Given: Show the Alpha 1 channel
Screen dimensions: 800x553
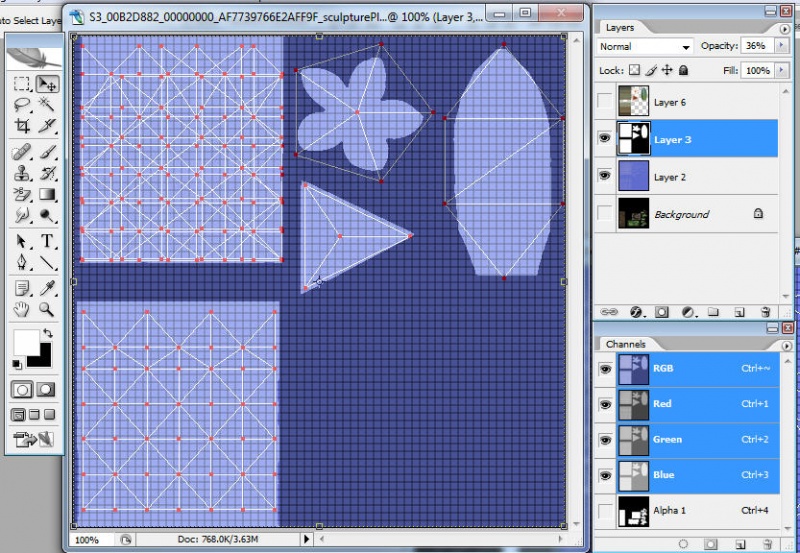Looking at the screenshot, I should coord(604,511).
